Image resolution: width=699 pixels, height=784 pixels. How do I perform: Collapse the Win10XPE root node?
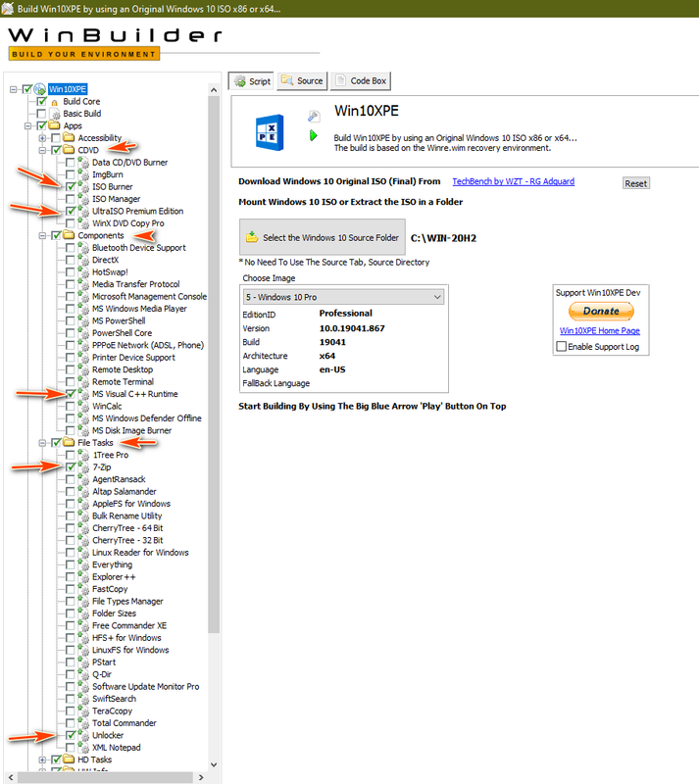[x=14, y=89]
